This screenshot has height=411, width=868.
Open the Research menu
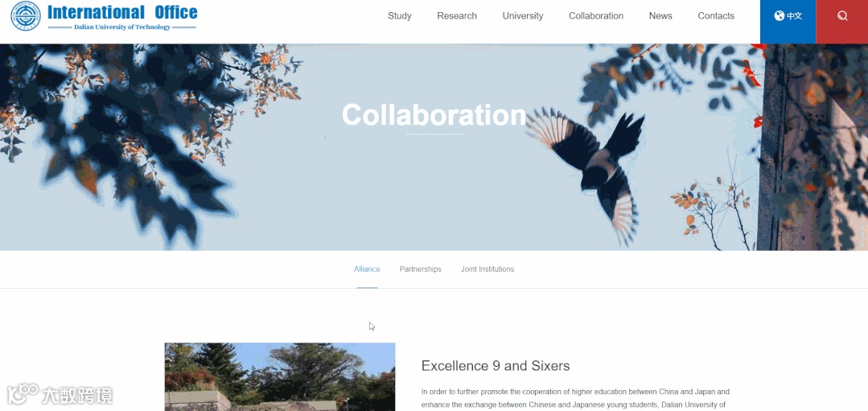457,16
